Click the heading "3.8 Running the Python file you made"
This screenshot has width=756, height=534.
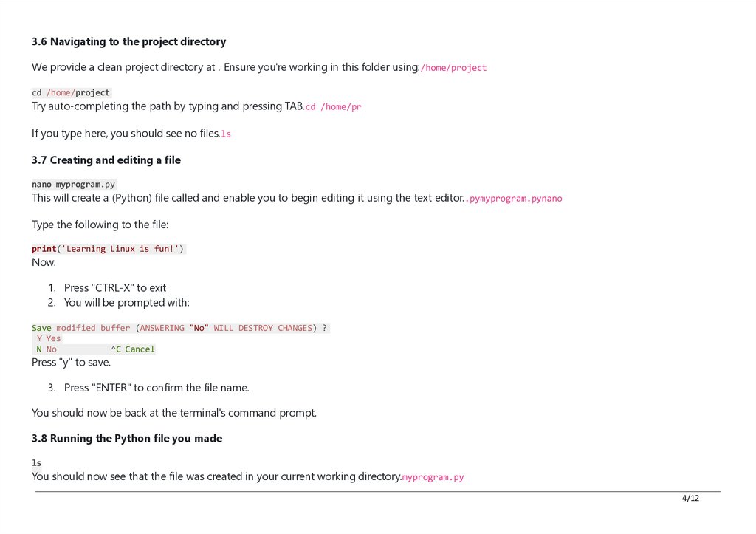(127, 439)
